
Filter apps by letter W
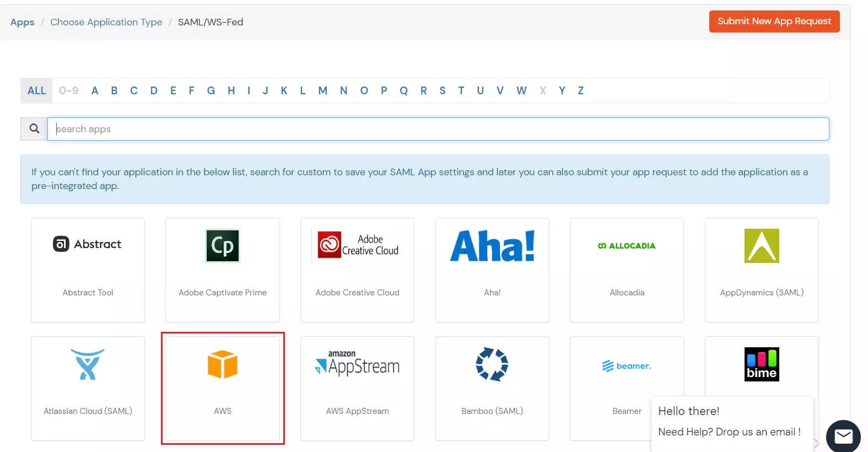tap(521, 90)
